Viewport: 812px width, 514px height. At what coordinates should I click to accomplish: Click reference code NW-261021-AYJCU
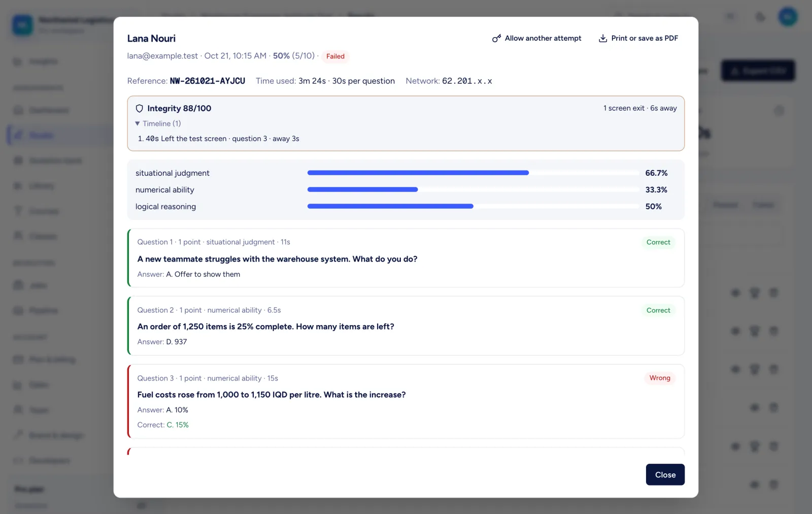[x=207, y=81]
